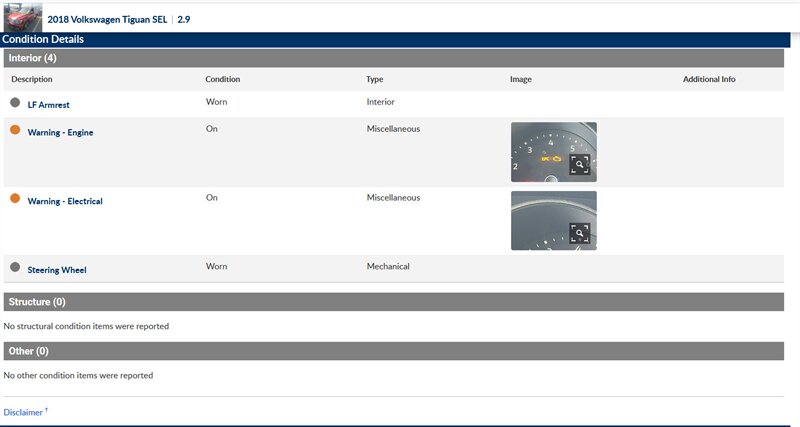Click the orange dot beside Warning - Engine

tap(15, 131)
